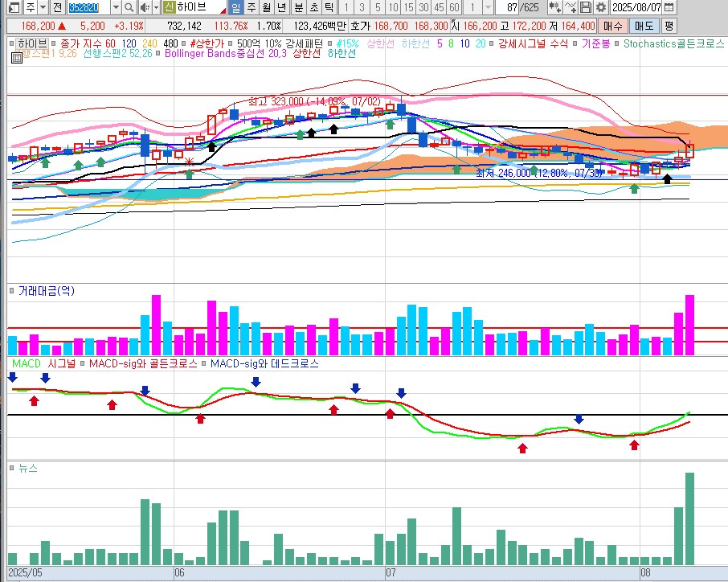Viewport: 728px width, 582px height.
Task: Toggle the 500억 10% 강세패턴 marker
Action: point(230,43)
